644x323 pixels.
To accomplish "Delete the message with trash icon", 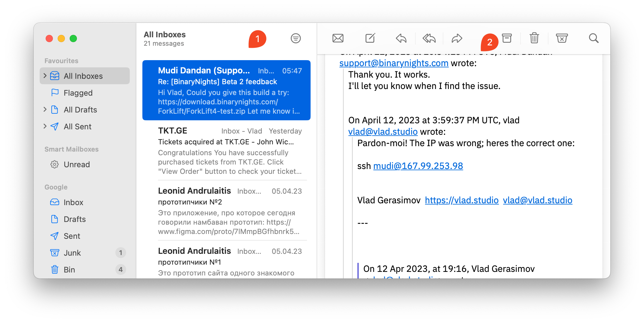I will [534, 38].
